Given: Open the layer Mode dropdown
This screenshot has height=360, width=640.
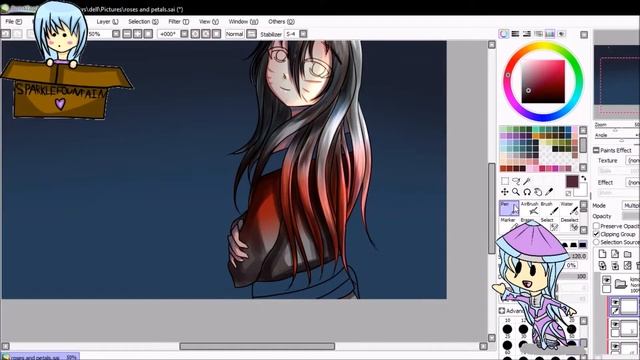Looking at the screenshot, I should [x=631, y=205].
